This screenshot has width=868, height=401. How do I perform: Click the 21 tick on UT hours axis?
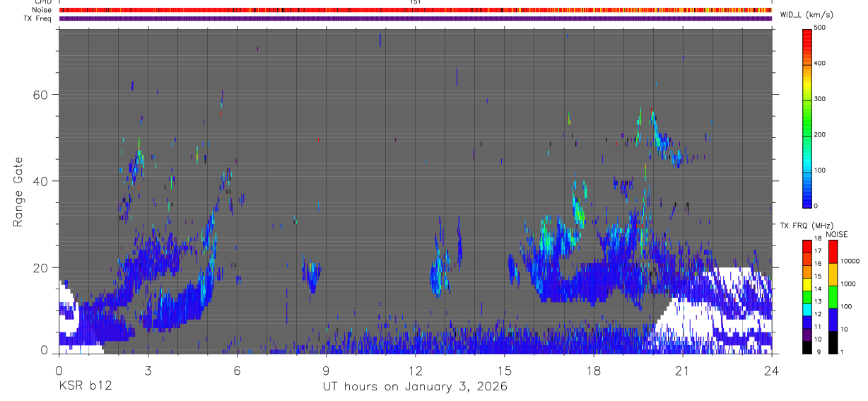click(x=682, y=371)
